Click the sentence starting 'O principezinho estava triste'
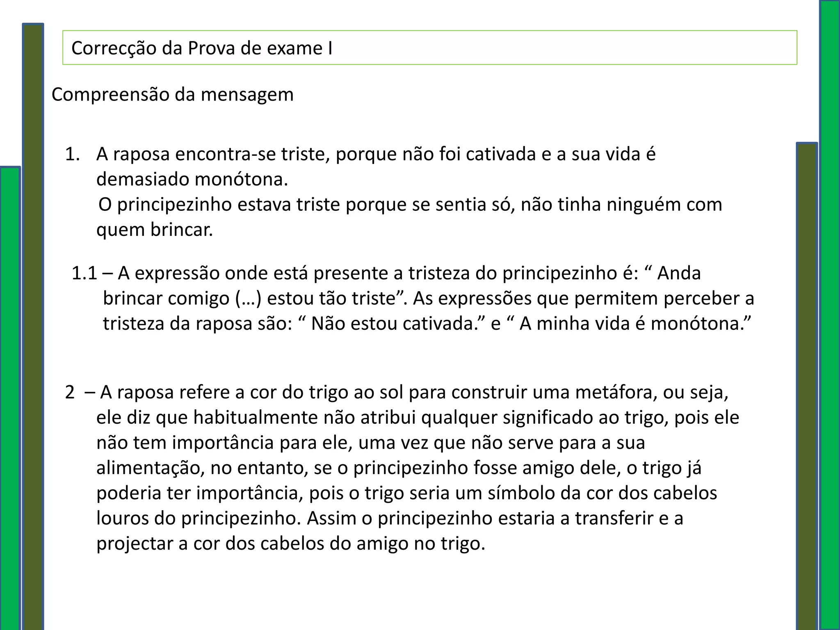The width and height of the screenshot is (840, 630). tap(410, 205)
